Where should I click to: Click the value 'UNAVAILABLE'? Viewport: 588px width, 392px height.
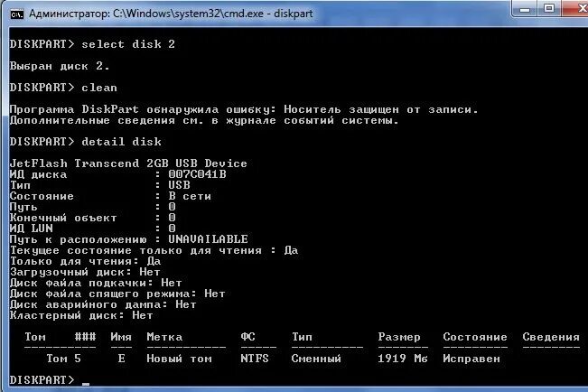[208, 239]
